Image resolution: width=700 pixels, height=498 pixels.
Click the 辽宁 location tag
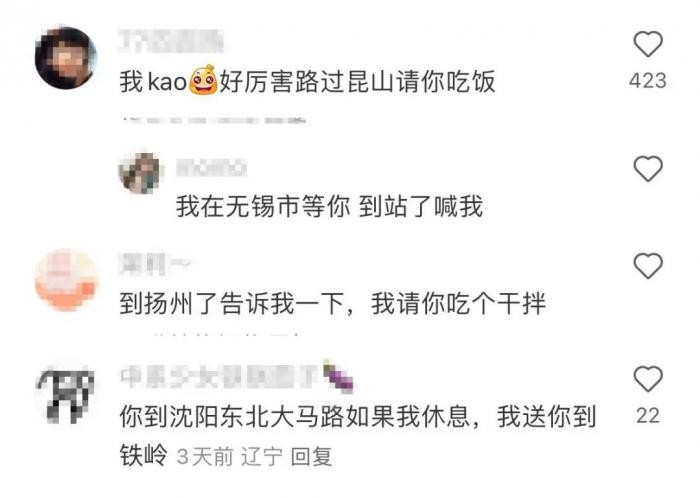[262, 456]
